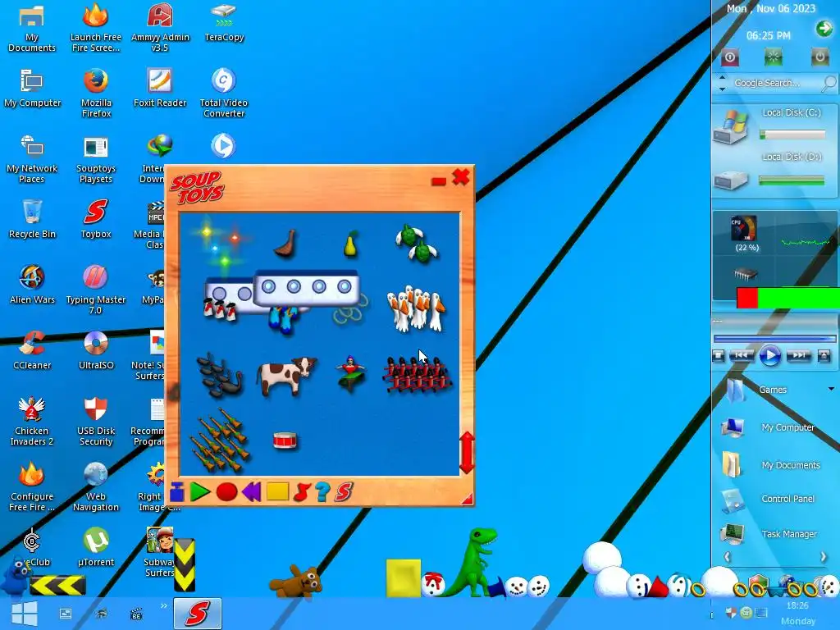Expand the Games dropdown arrow in sidebar
The image size is (840, 630).
coord(831,389)
